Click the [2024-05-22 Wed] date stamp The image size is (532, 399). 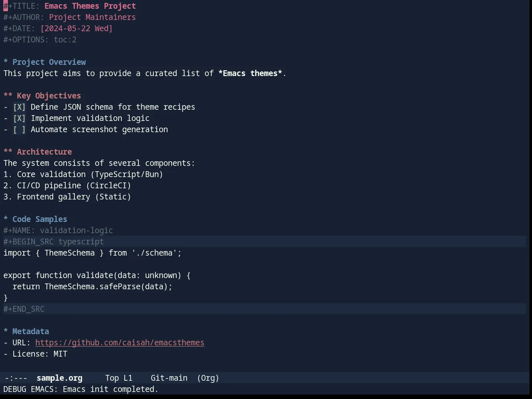(76, 29)
